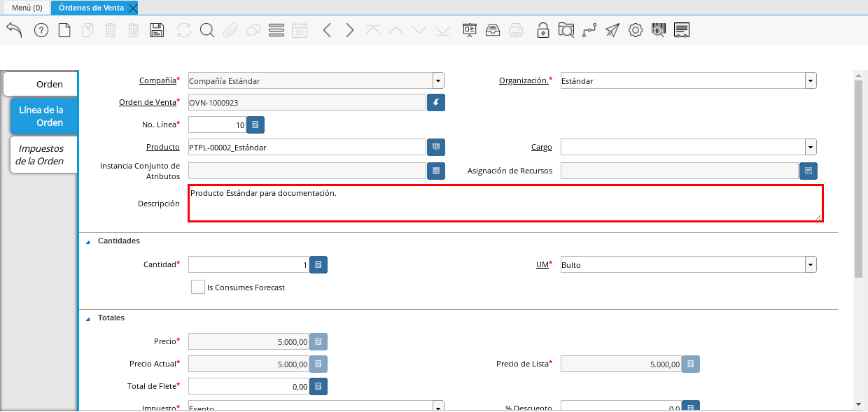Save the record using floppy disk icon
This screenshot has width=868, height=412.
point(157,30)
